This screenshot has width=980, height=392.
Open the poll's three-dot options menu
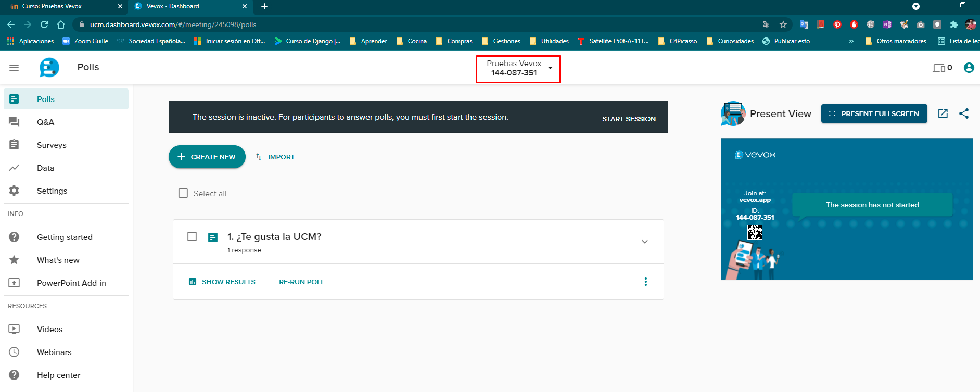pyautogui.click(x=645, y=282)
